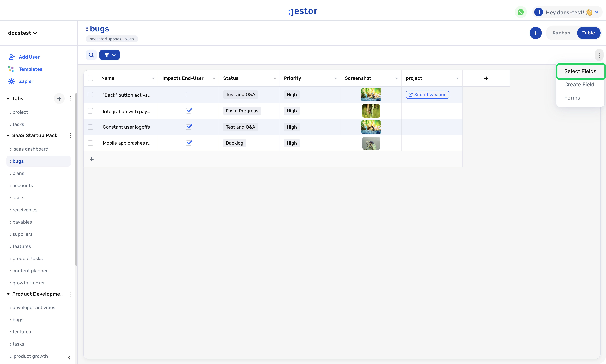Open the Status column dropdown arrow
The width and height of the screenshot is (606, 364).
pyautogui.click(x=275, y=78)
